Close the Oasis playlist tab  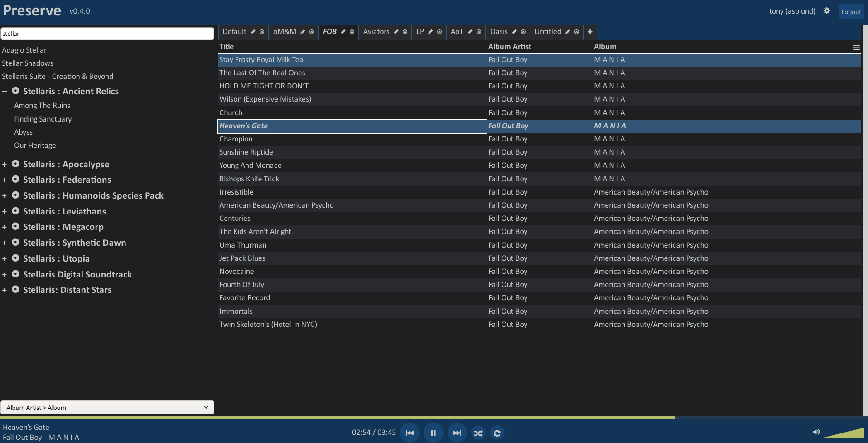click(x=523, y=32)
